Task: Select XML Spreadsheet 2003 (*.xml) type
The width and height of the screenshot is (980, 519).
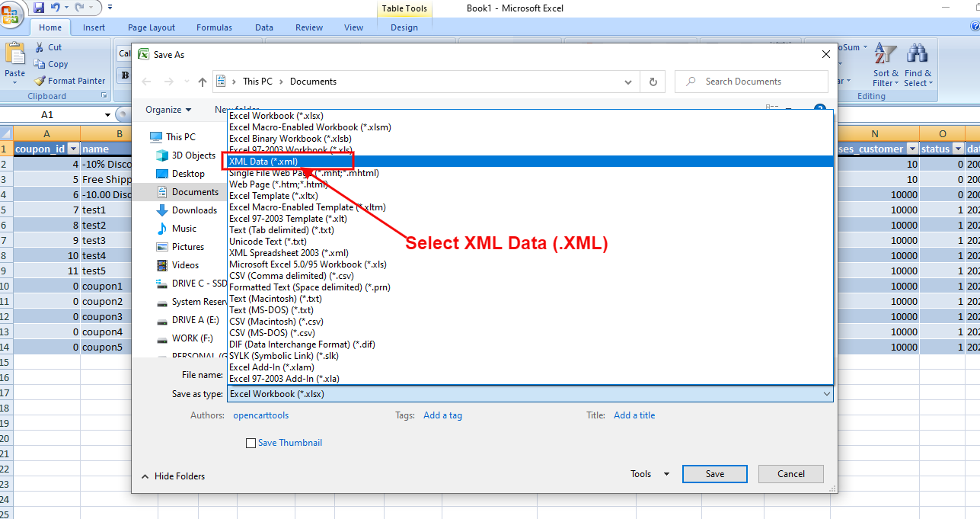Action: coord(530,253)
